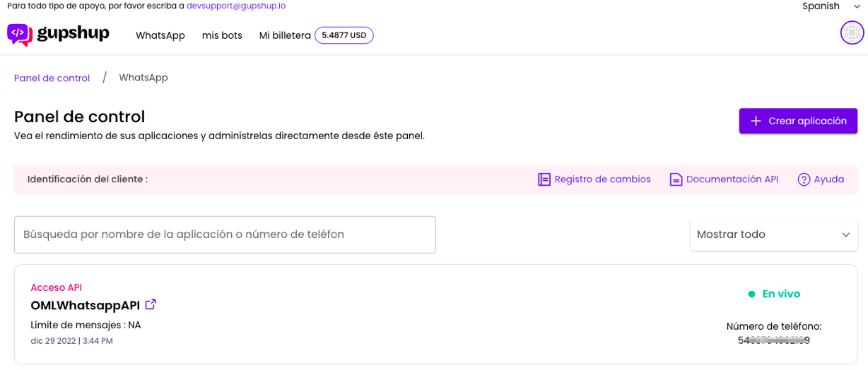This screenshot has height=370, width=868.
Task: Focus the application search input field
Action: click(225, 234)
